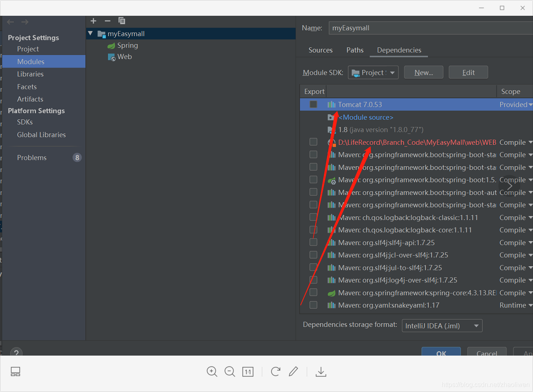The width and height of the screenshot is (533, 392).
Task: Click the download image icon
Action: (321, 371)
